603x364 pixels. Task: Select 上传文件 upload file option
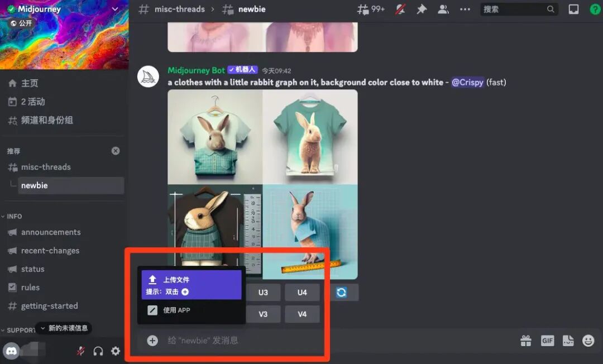coord(192,285)
